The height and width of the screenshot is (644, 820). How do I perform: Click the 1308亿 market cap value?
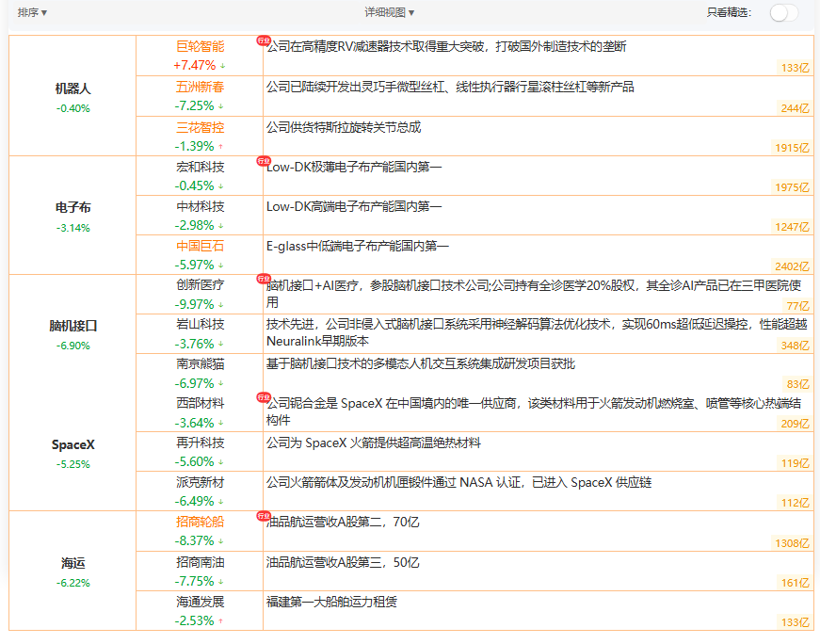[x=793, y=543]
